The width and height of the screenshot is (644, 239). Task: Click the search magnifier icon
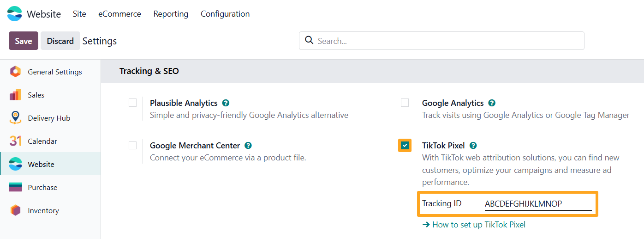point(309,40)
